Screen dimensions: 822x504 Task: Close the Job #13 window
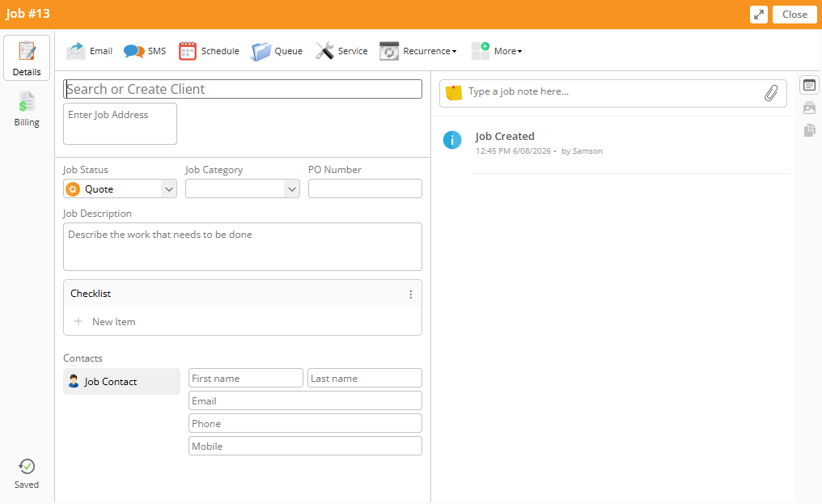[x=794, y=15]
